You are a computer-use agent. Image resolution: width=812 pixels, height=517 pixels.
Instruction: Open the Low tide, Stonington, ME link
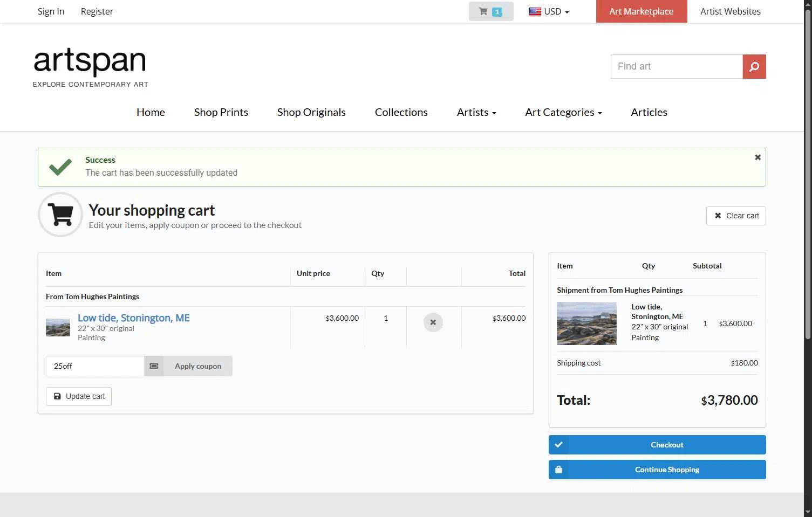click(134, 318)
